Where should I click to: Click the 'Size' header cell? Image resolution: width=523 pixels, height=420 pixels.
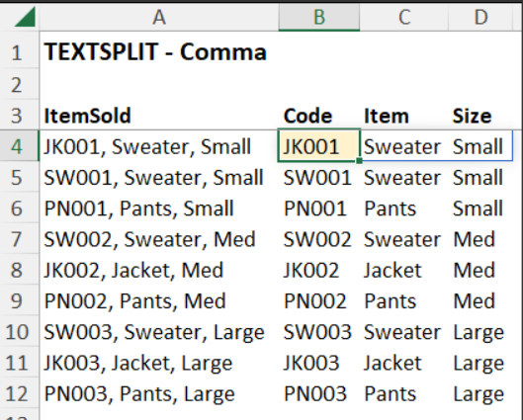480,116
